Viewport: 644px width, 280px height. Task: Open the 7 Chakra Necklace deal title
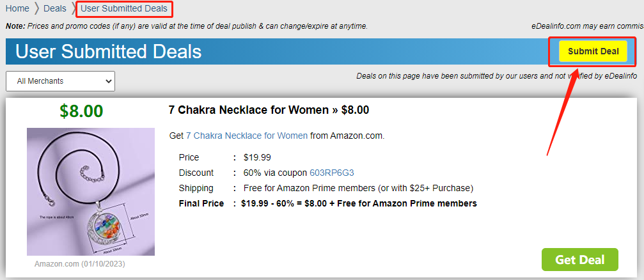pyautogui.click(x=269, y=110)
